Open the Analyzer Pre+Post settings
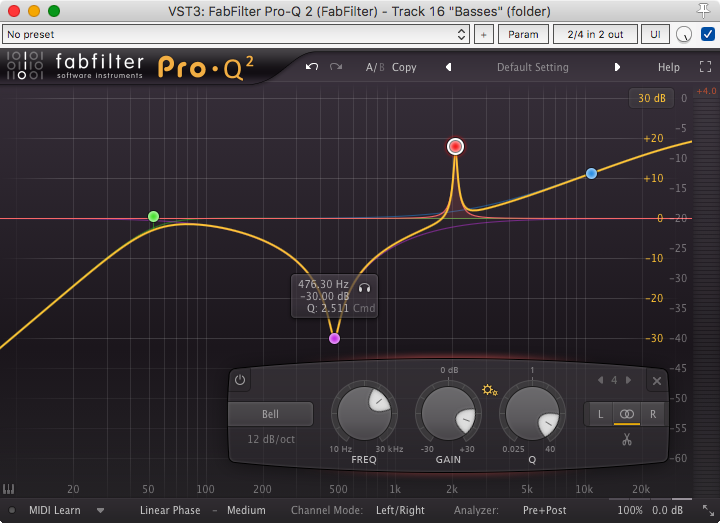Viewport: 720px width, 523px height. pos(544,510)
